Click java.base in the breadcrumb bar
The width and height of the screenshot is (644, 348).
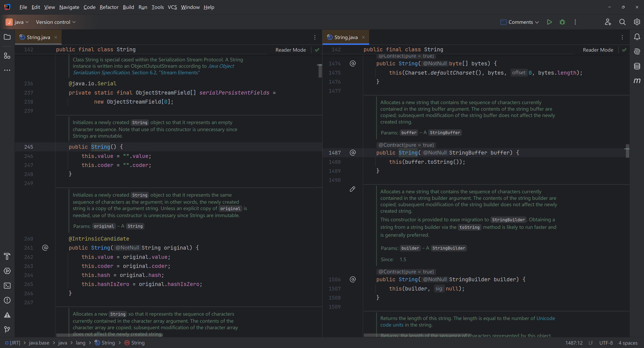pyautogui.click(x=39, y=343)
